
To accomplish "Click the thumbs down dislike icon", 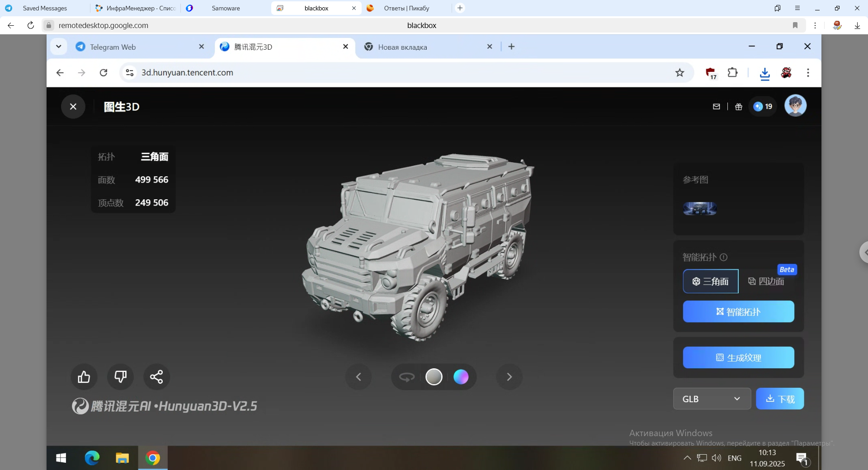I will tap(120, 377).
